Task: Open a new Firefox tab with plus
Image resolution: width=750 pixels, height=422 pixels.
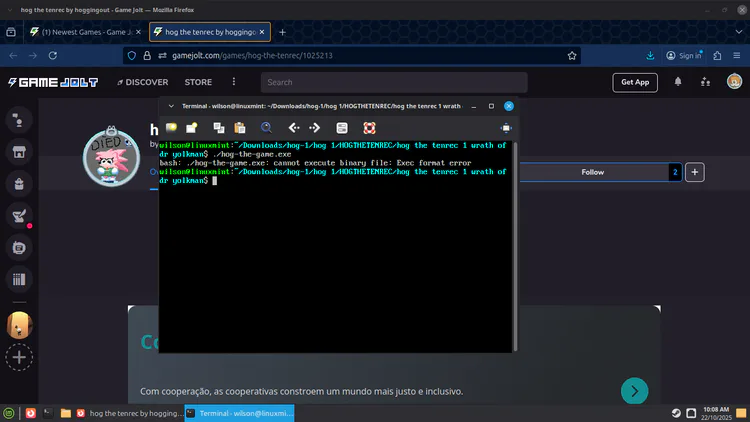Action: (x=282, y=32)
